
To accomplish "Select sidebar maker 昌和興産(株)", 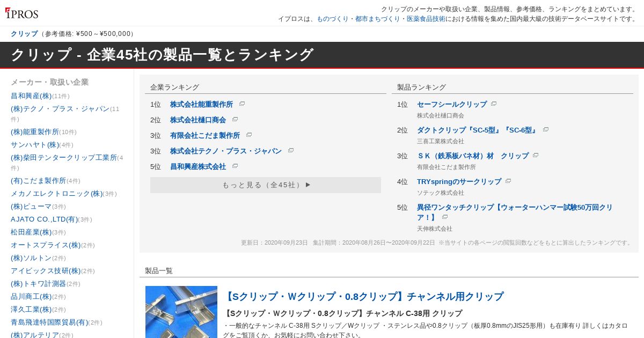I will coord(31,96).
